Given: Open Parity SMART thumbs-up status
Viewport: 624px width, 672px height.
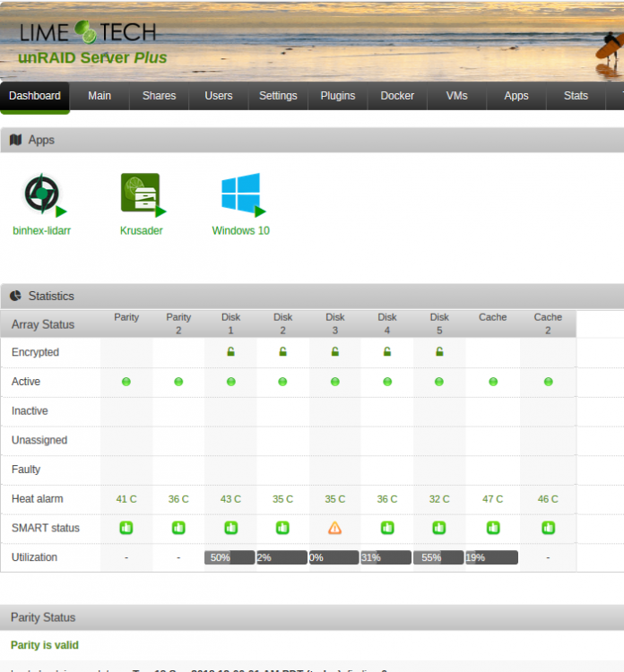Looking at the screenshot, I should (x=126, y=528).
